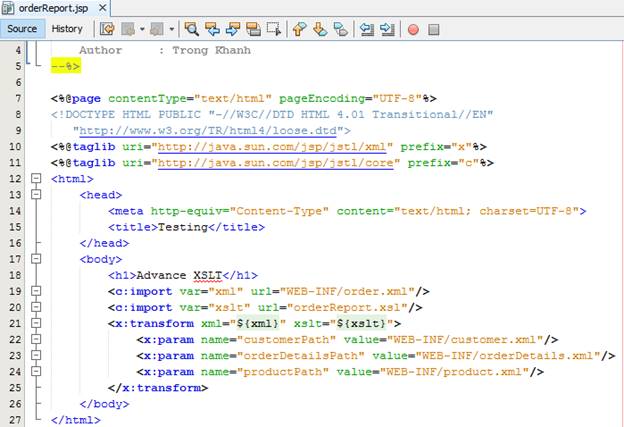Click the closing </x:transform> tag
This screenshot has width=624, height=427.
(x=158, y=388)
